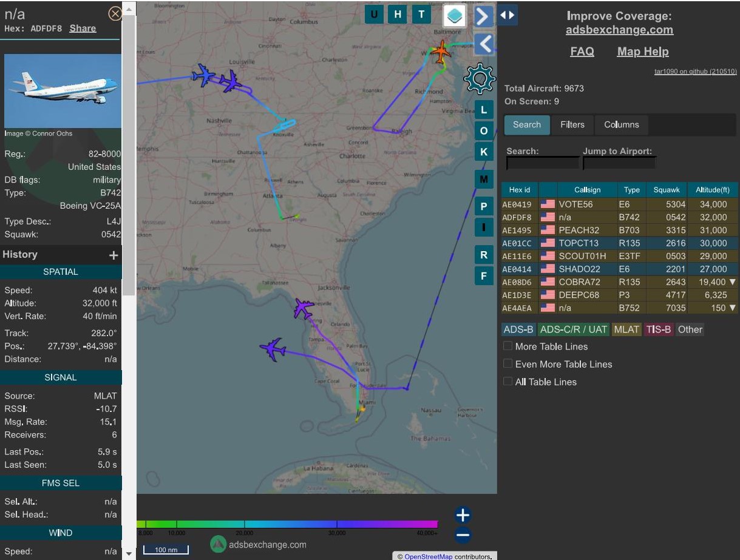Viewport: 740px width, 560px height.
Task: Select the DEEPC68 aircraft row
Action: (x=620, y=295)
